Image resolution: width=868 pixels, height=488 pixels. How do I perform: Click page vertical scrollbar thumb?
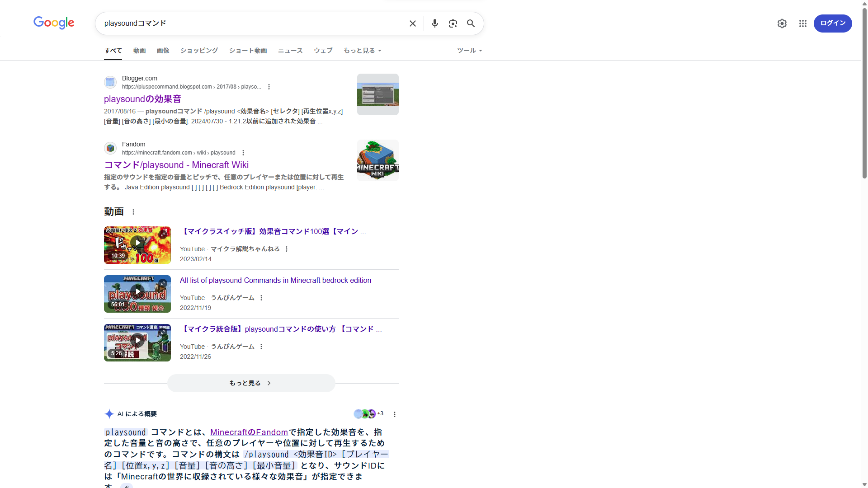click(x=864, y=93)
